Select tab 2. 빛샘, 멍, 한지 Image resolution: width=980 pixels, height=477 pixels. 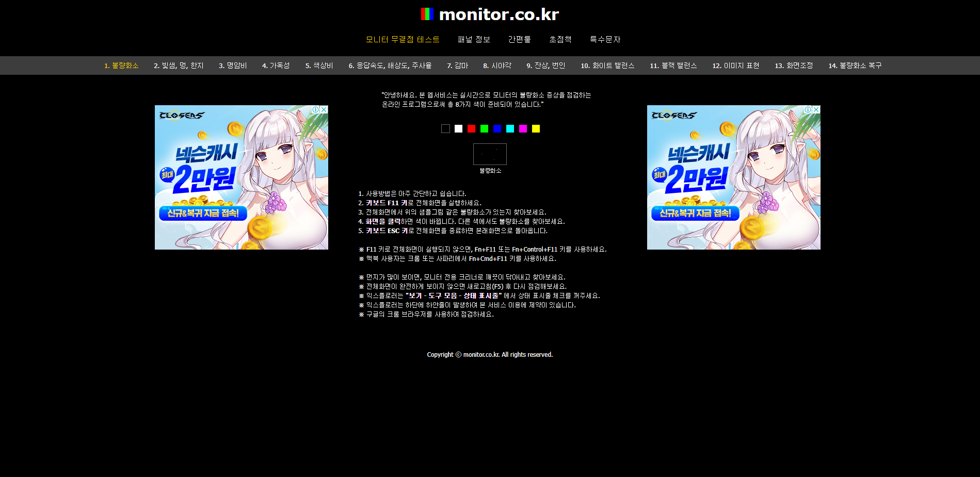pos(179,65)
